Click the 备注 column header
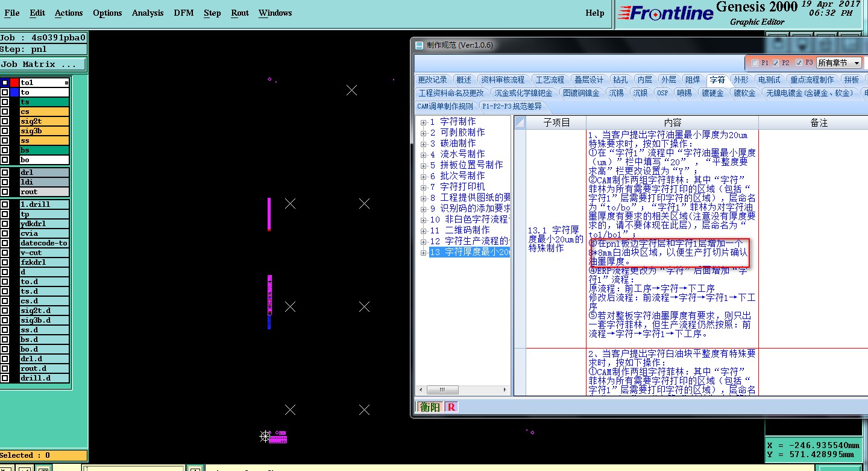868x471 pixels. click(x=819, y=122)
